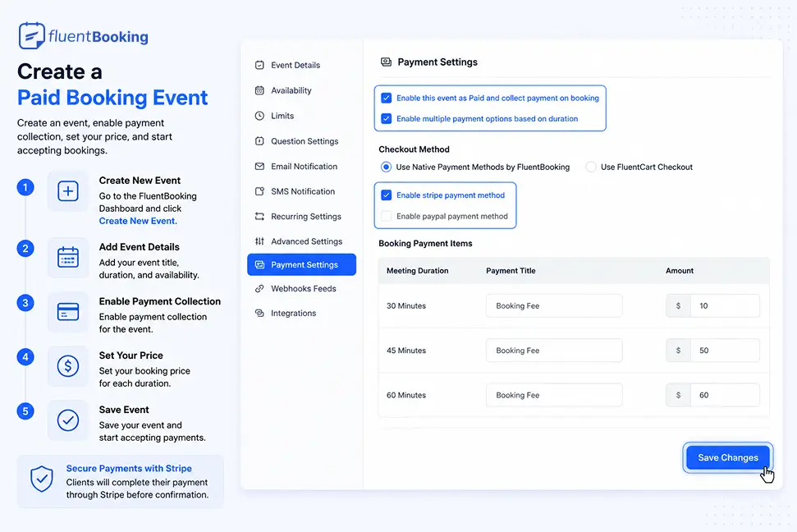The height and width of the screenshot is (532, 797).
Task: Click the Recurring Settings loop icon
Action: [x=259, y=216]
